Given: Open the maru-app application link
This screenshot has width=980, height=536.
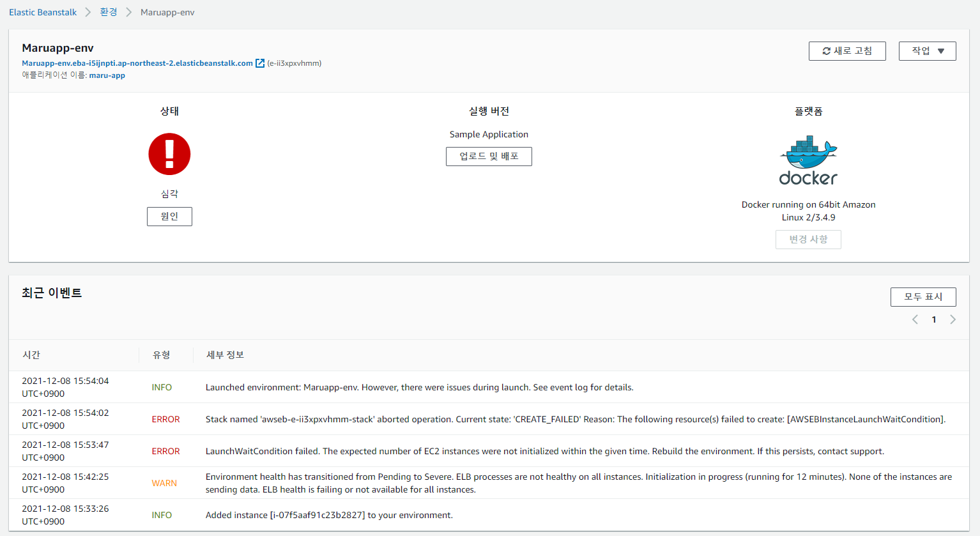Looking at the screenshot, I should point(107,75).
